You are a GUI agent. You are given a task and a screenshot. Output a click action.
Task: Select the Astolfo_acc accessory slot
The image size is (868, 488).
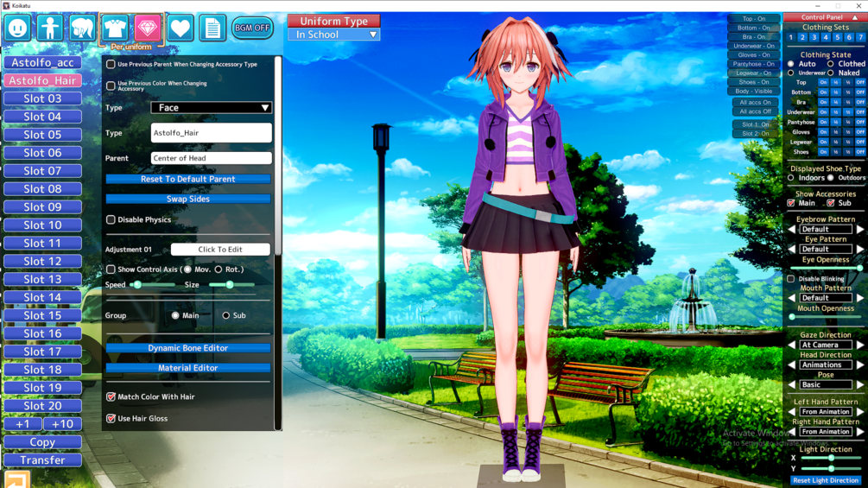(x=42, y=62)
